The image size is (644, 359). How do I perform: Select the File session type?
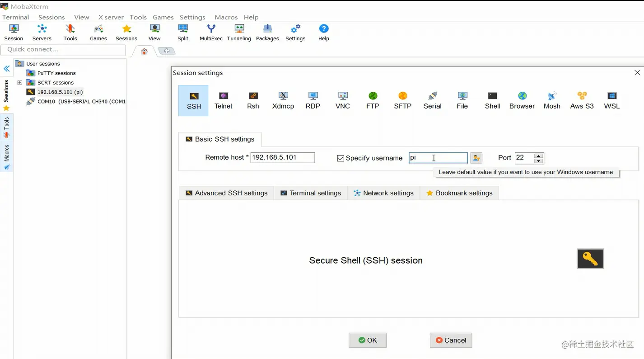tap(462, 101)
